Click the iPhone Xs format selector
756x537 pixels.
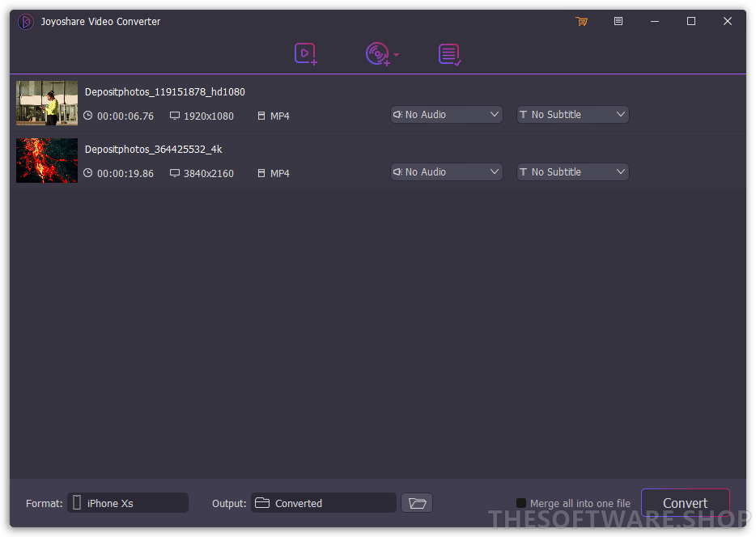(x=130, y=503)
